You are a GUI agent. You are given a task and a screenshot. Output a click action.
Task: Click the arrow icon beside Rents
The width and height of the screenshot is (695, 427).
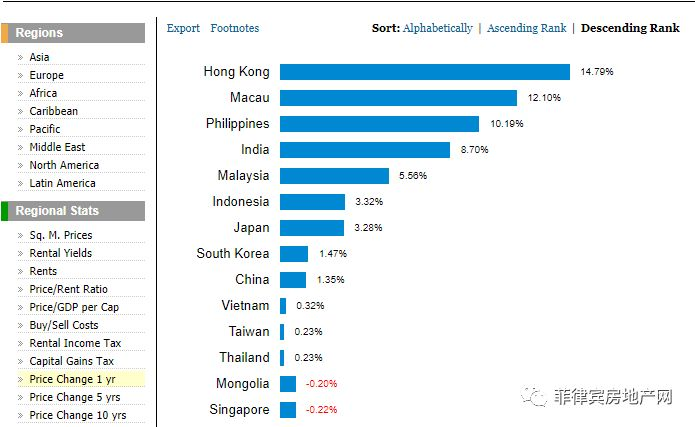(x=20, y=271)
